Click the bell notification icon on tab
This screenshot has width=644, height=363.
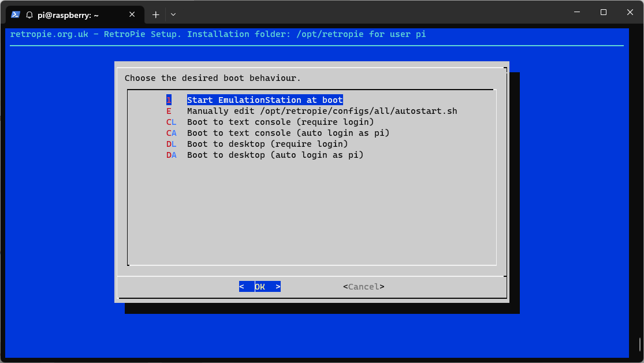pos(29,15)
